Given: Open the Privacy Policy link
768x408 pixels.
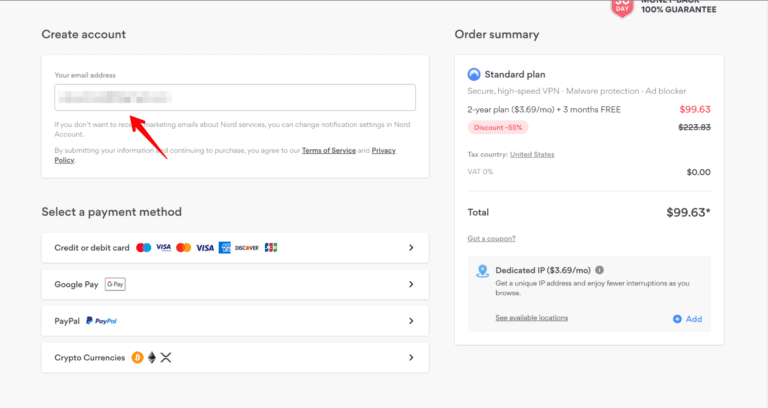Looking at the screenshot, I should point(383,150).
